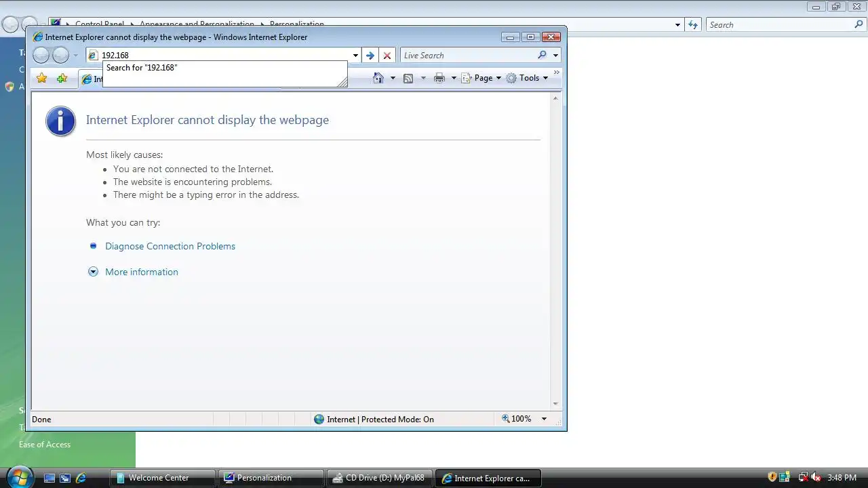The image size is (868, 488).
Task: Click Switch Between Windows quick launch icon
Action: click(65, 478)
